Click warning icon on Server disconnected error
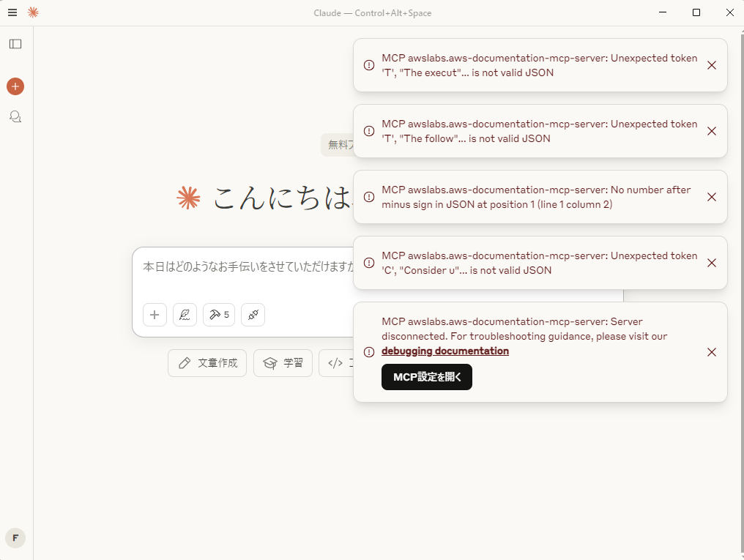Image resolution: width=744 pixels, height=560 pixels. pyautogui.click(x=369, y=352)
